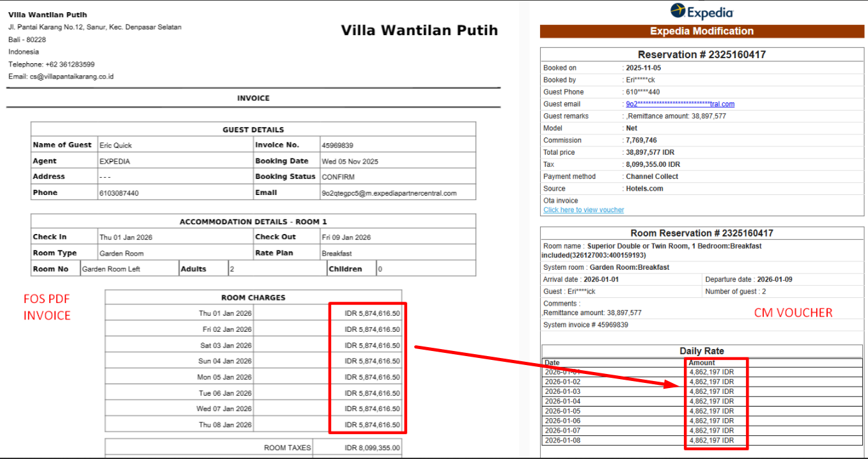Screen dimensions: 868x459
Task: Click the Check Out value 'Fri 09 Jan 2026'
Action: tap(346, 238)
